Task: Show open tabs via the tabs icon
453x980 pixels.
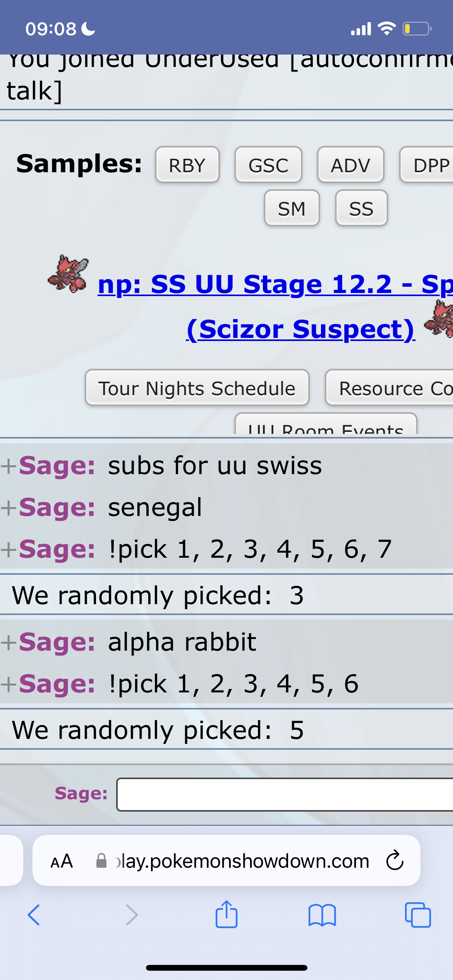Action: [418, 915]
